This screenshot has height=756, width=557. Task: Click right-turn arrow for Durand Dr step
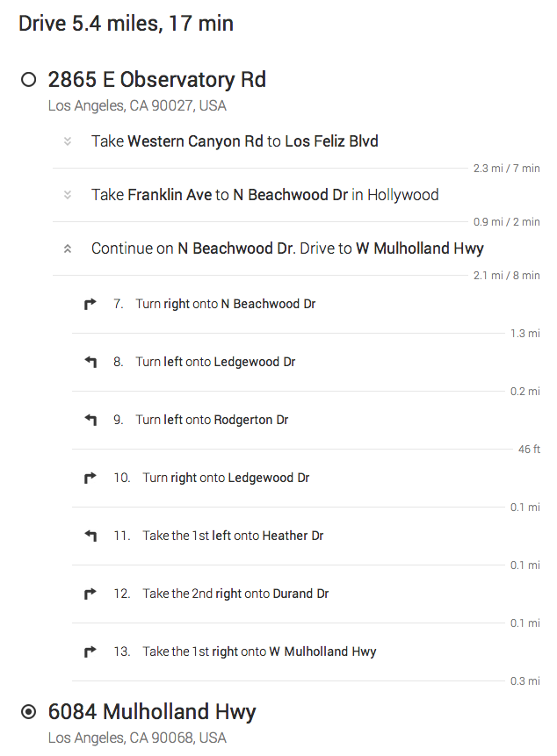[x=90, y=594]
